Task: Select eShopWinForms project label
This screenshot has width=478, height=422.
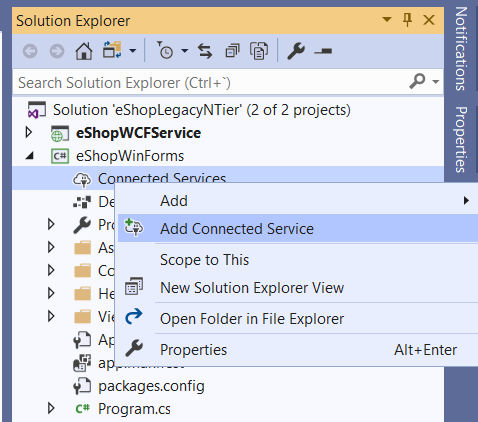Action: (x=130, y=156)
